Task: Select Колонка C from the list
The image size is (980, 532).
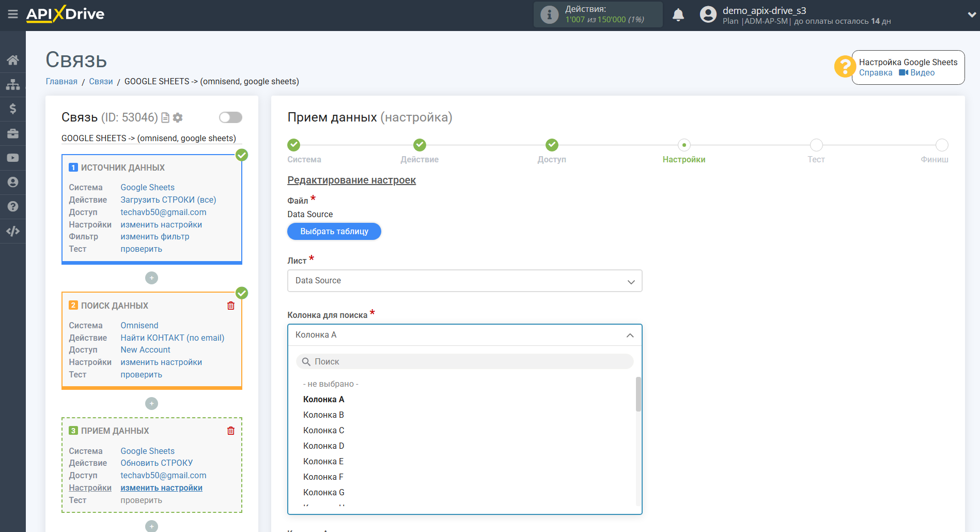Action: pyautogui.click(x=323, y=430)
